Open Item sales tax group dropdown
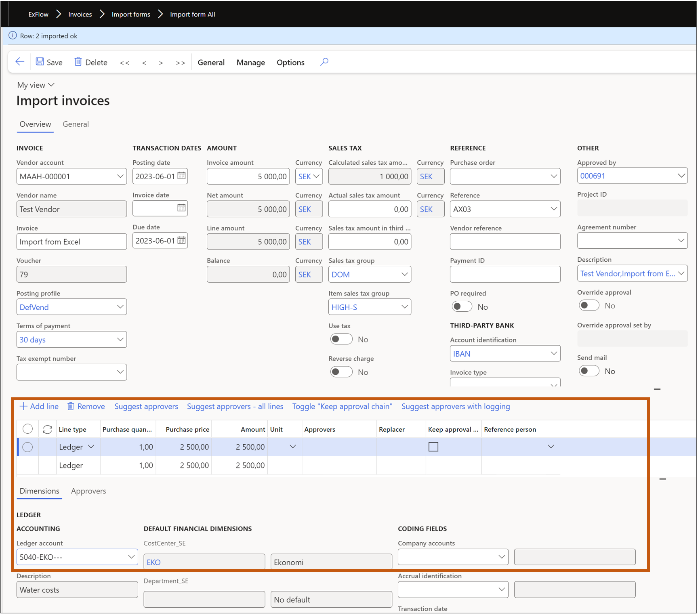The image size is (700, 615). pos(404,307)
